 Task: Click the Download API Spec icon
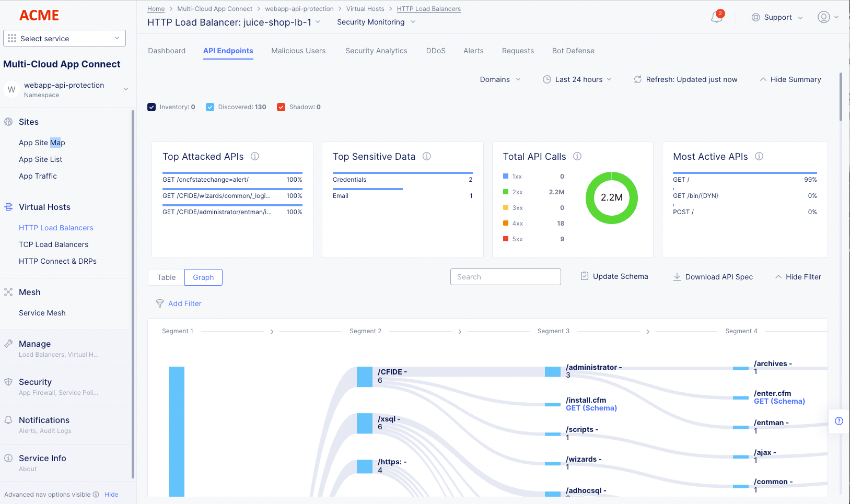(x=677, y=276)
